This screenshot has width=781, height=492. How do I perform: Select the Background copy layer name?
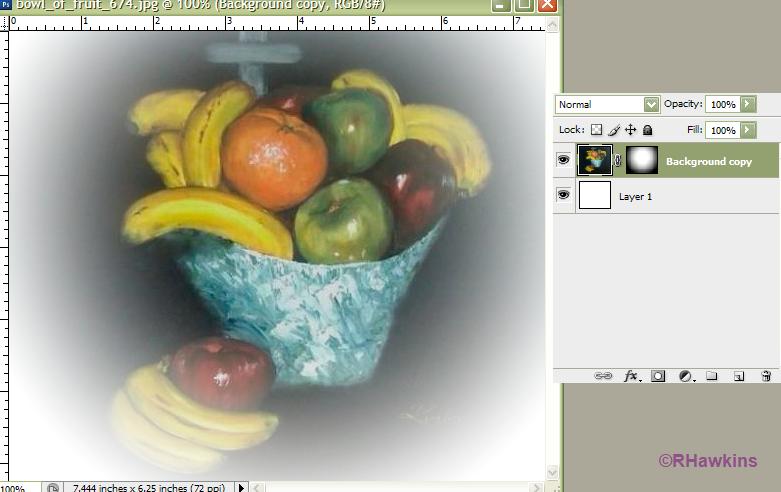pos(709,161)
